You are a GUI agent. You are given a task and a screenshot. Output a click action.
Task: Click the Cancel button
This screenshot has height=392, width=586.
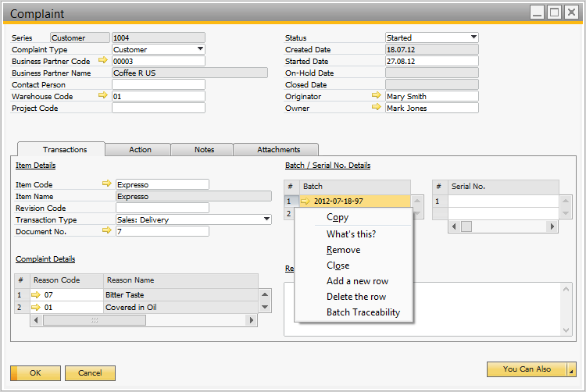[90, 373]
